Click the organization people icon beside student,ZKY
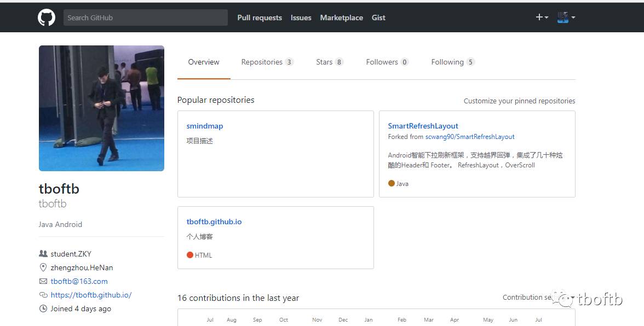644x326 pixels. coord(43,253)
